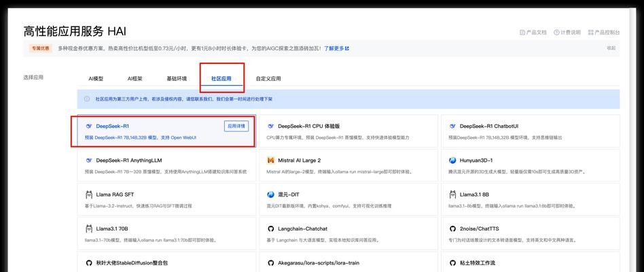Screen dimensions: 644x272
Task: Click the Hunyuan3D-1 card title
Action: click(x=476, y=160)
